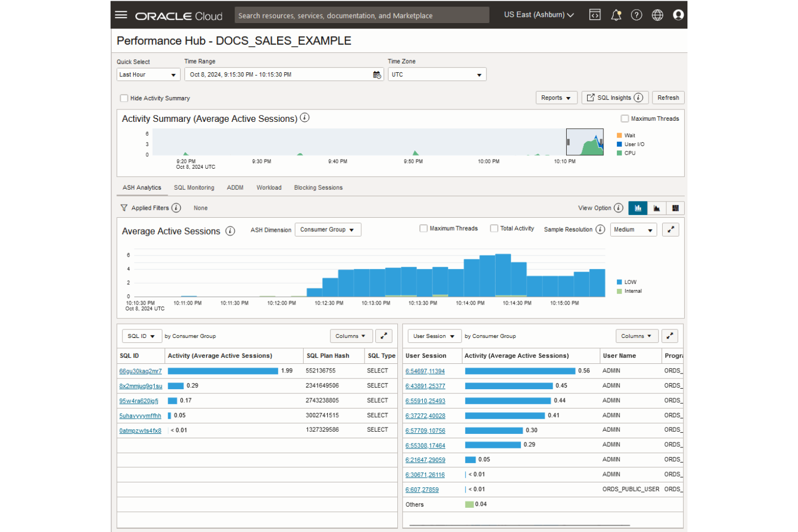The height and width of the screenshot is (532, 798).
Task: Switch to the Workload tab
Action: pos(269,188)
